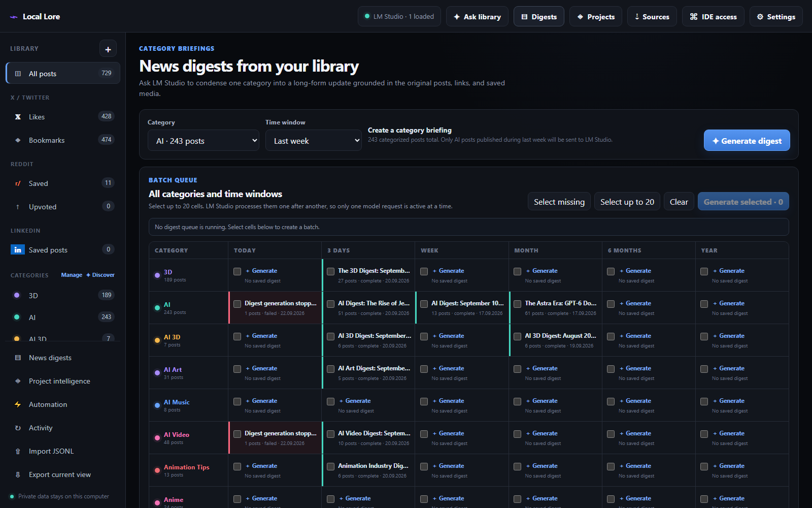Click the Import JSONL upload icon
Image resolution: width=812 pixels, height=508 pixels.
tap(18, 451)
